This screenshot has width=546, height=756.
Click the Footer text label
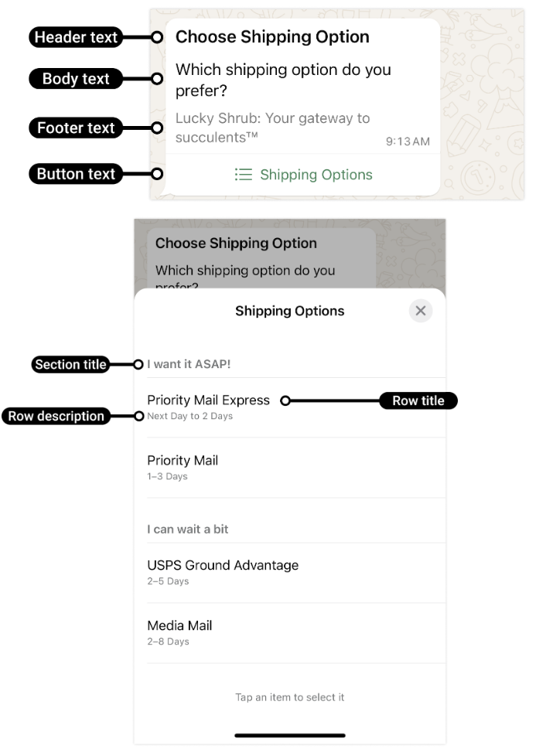[x=76, y=128]
